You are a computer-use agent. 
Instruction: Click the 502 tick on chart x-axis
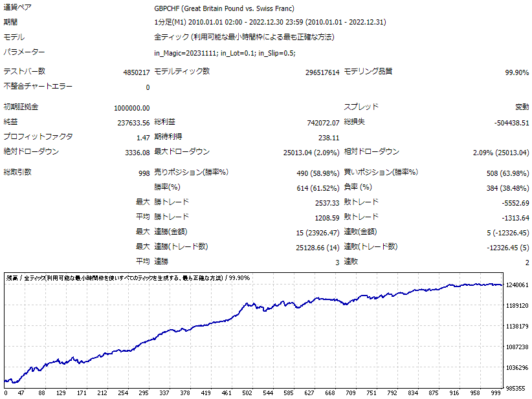(x=247, y=393)
